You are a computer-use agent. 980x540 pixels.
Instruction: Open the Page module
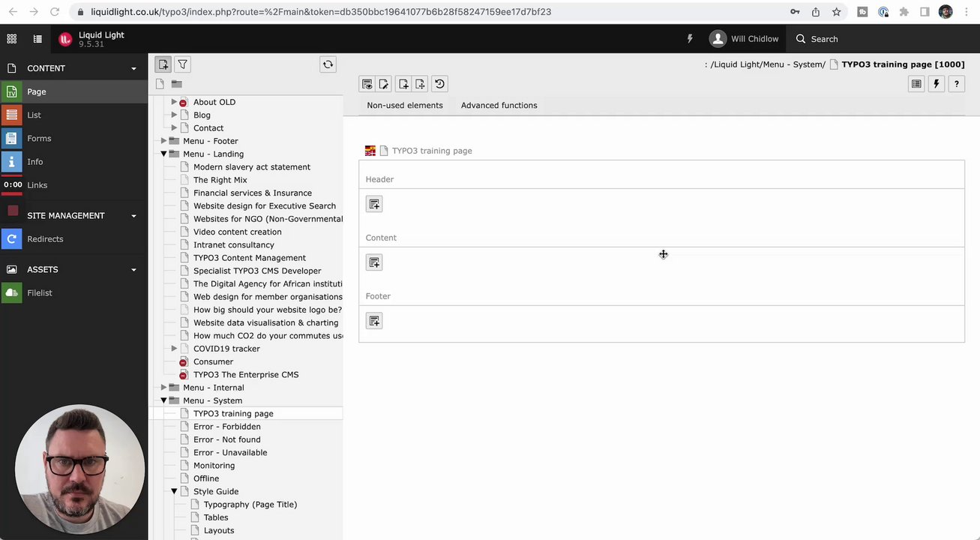click(73, 91)
